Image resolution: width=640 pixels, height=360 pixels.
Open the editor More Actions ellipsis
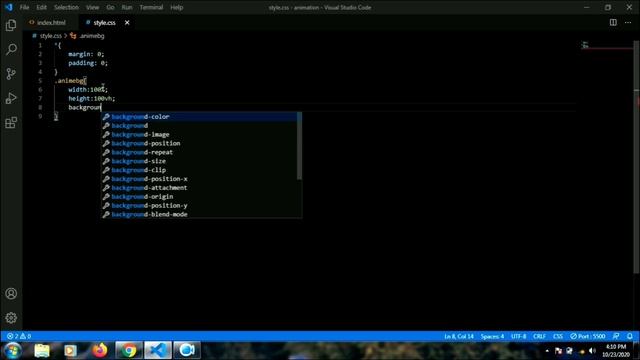point(628,22)
